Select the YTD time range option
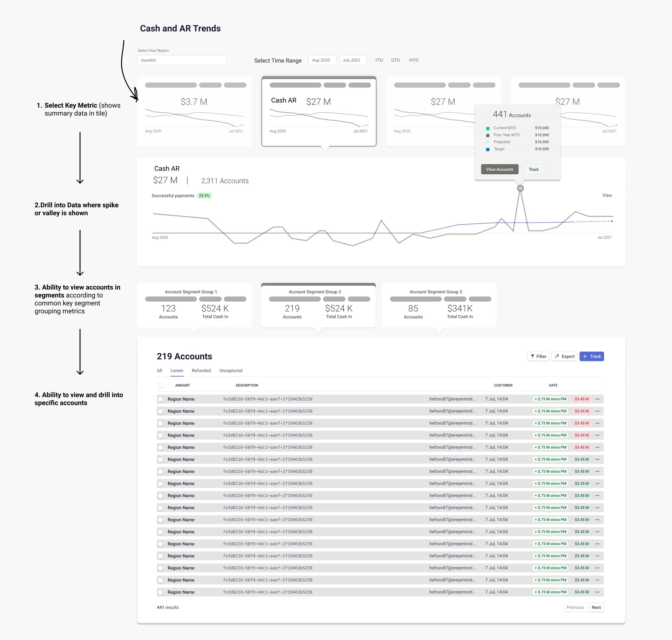 coord(379,60)
